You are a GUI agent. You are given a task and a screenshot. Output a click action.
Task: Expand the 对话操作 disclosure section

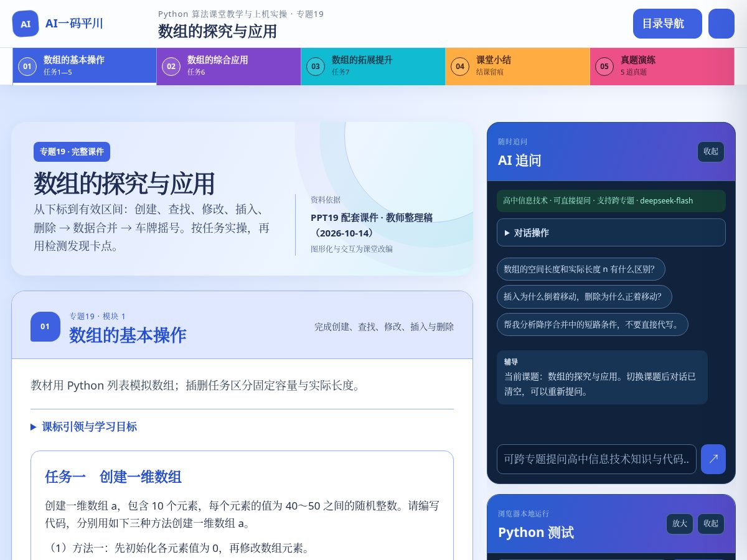point(611,232)
